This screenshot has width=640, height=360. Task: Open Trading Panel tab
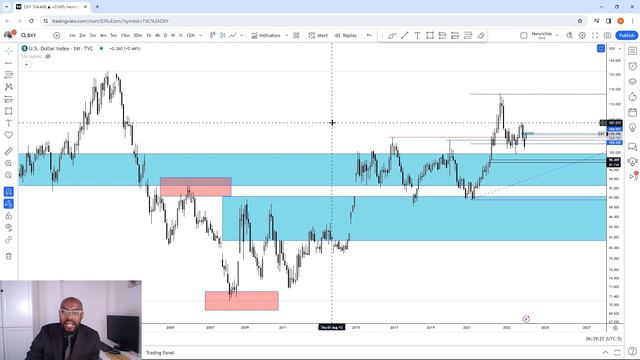pyautogui.click(x=160, y=353)
